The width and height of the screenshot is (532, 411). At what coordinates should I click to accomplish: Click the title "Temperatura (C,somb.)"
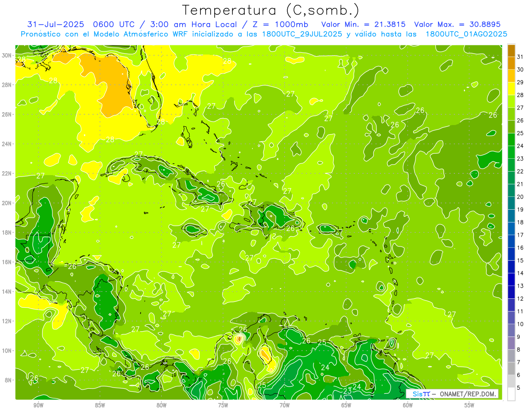pos(271,11)
